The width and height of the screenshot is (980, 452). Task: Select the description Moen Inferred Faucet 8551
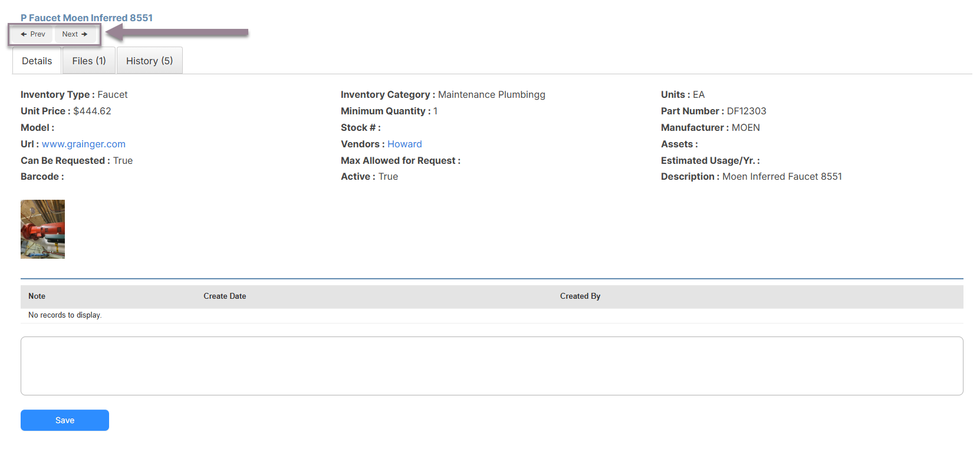point(782,176)
